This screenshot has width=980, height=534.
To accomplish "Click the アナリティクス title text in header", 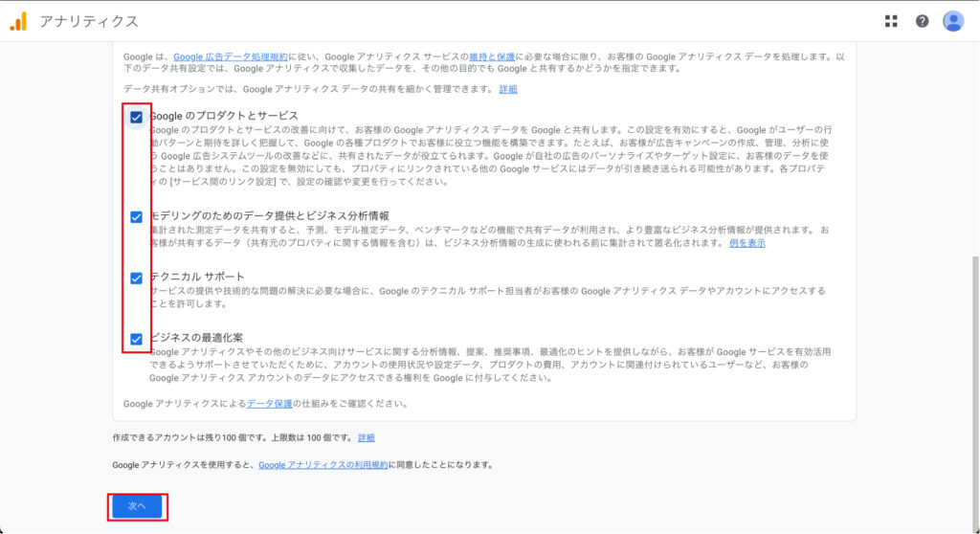I will click(x=89, y=21).
